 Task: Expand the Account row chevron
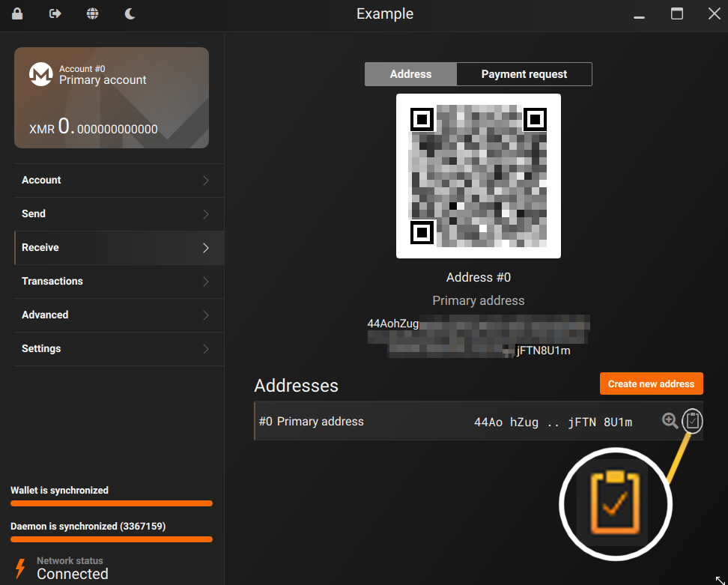tap(206, 181)
